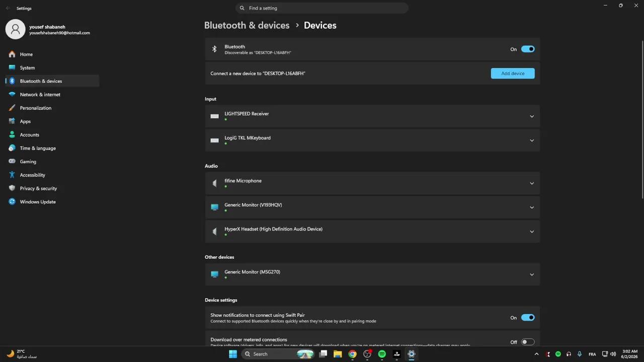Turn off the Bluetooth toggle

(528, 49)
